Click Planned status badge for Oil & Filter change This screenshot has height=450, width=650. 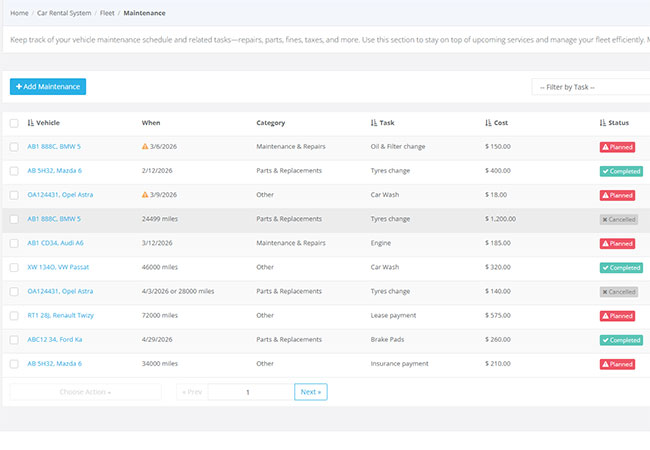click(617, 147)
